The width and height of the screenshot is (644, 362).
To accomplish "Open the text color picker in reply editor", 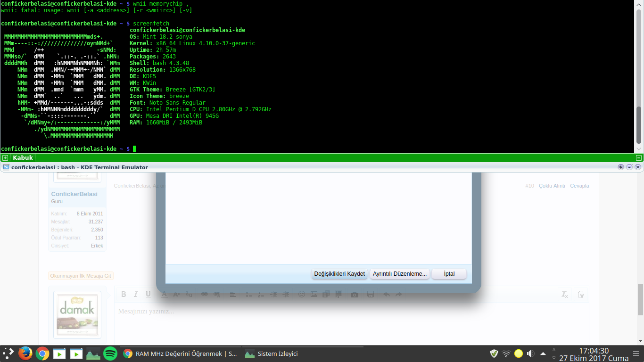I will coord(164,294).
